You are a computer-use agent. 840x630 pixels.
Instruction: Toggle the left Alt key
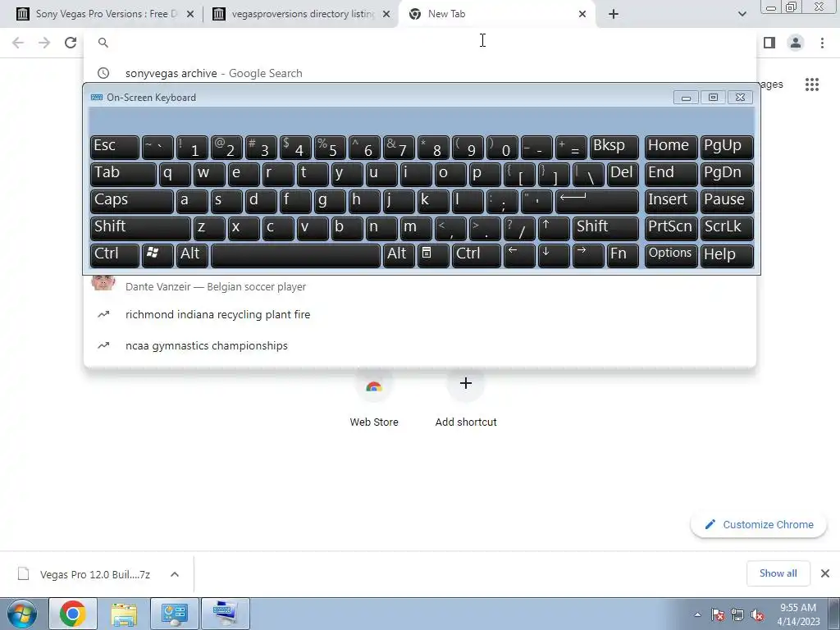click(x=192, y=255)
